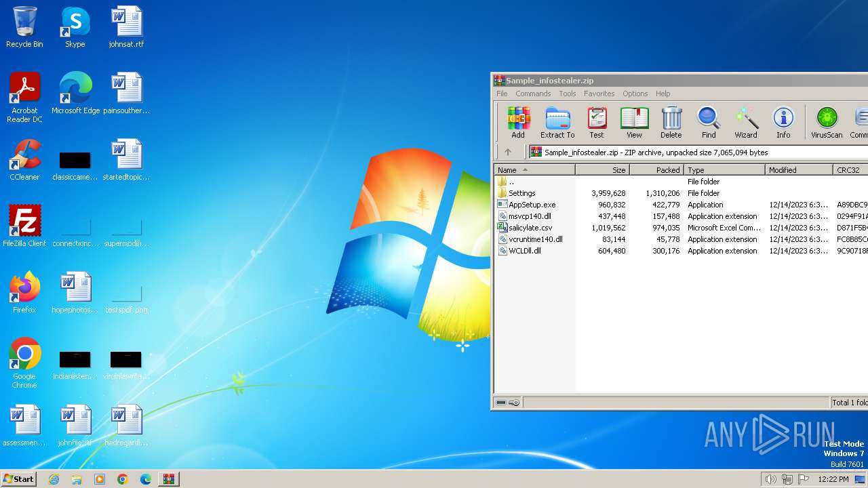Image resolution: width=868 pixels, height=488 pixels.
Task: Click the Test archive icon
Action: (x=597, y=123)
